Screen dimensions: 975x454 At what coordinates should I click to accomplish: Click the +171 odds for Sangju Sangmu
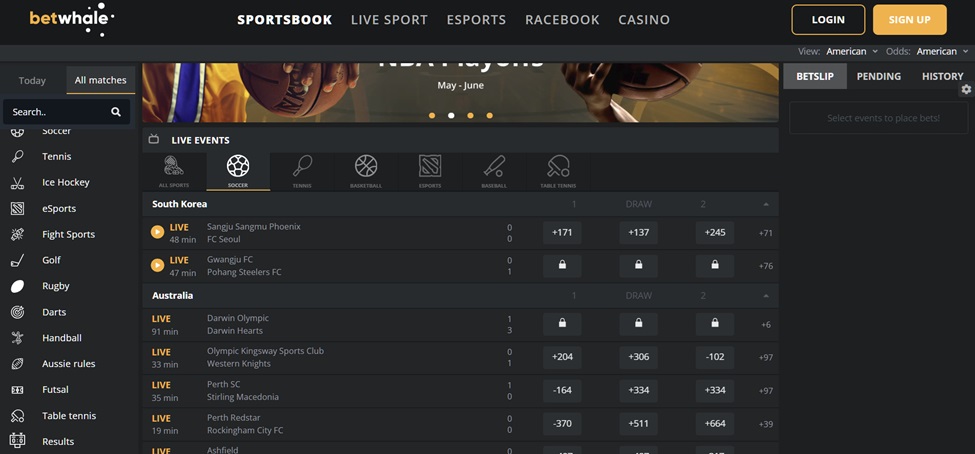562,232
